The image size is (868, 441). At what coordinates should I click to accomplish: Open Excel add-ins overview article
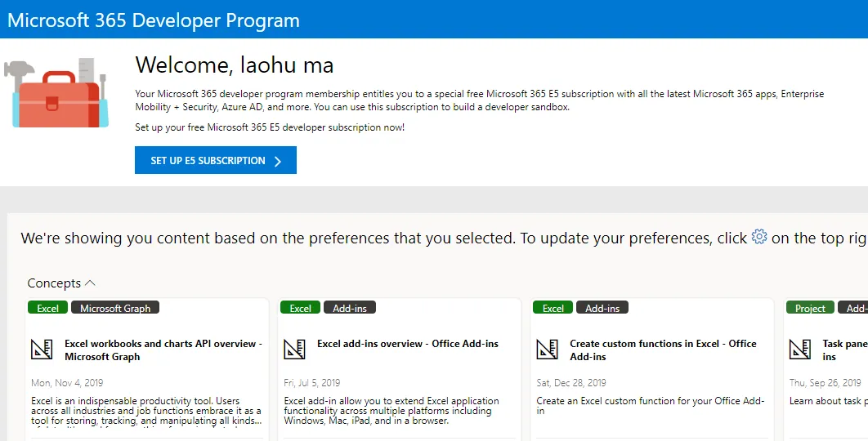coord(407,344)
